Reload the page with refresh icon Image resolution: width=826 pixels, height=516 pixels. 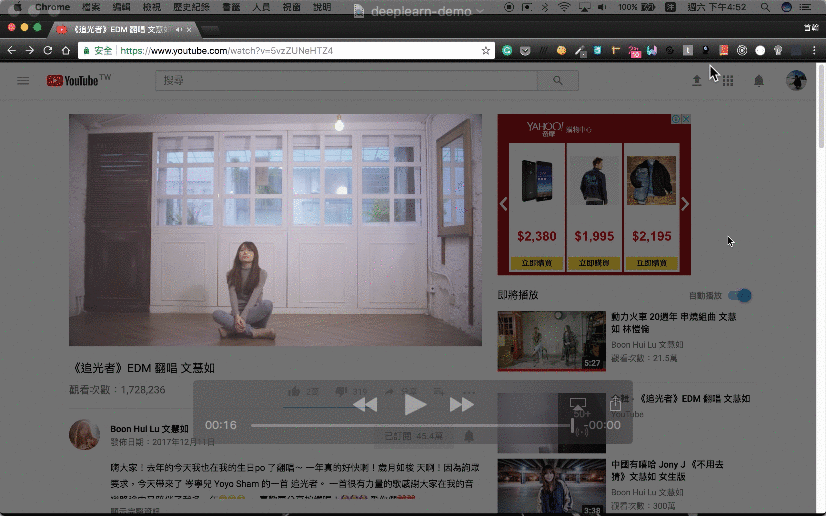click(x=48, y=51)
